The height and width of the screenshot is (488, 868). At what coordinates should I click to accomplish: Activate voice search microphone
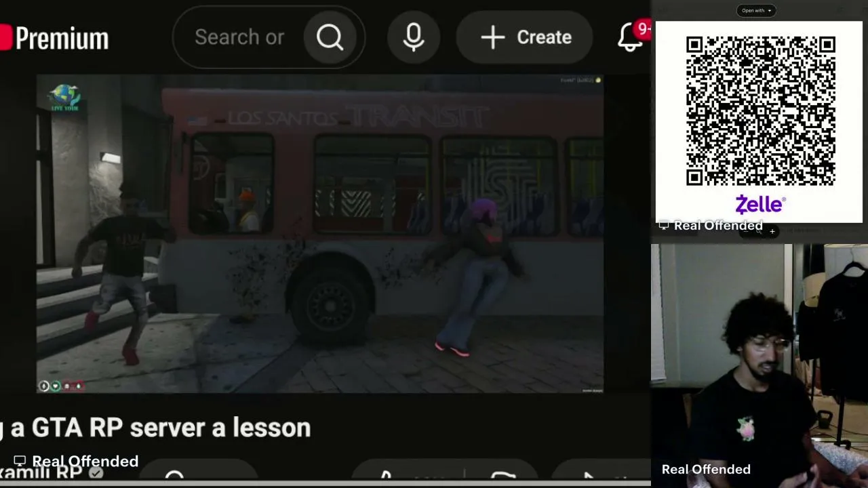tap(414, 37)
